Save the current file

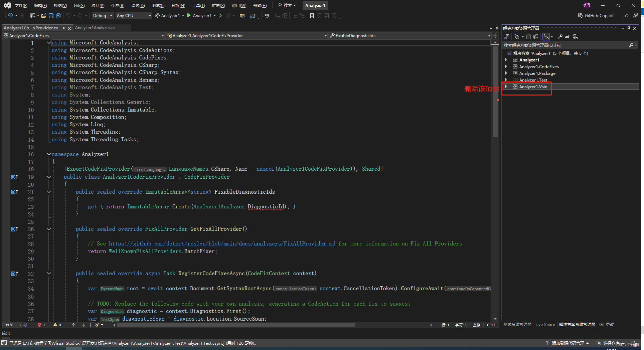(51, 15)
